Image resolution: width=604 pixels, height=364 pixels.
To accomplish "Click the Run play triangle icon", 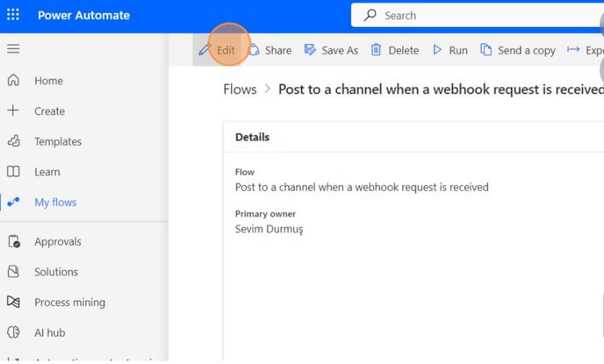I will click(437, 50).
